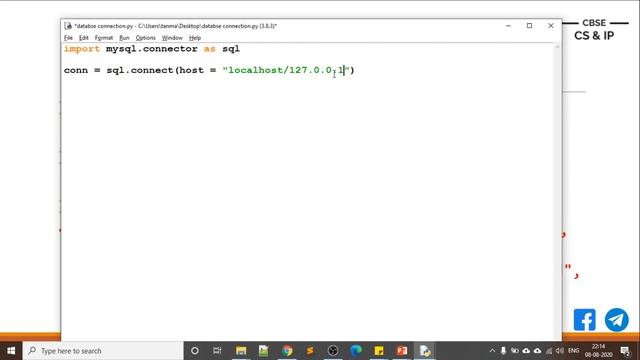Open File Explorer from the taskbar

click(x=241, y=351)
